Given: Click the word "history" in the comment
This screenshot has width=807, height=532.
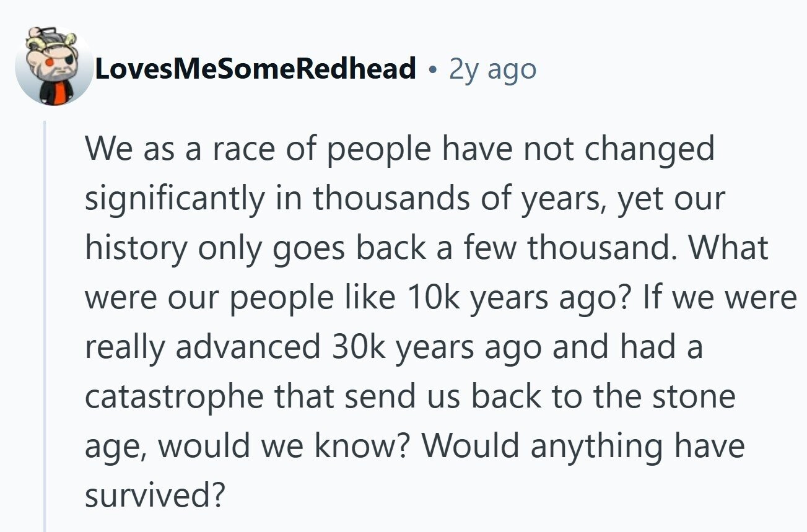Looking at the screenshot, I should coord(135,249).
